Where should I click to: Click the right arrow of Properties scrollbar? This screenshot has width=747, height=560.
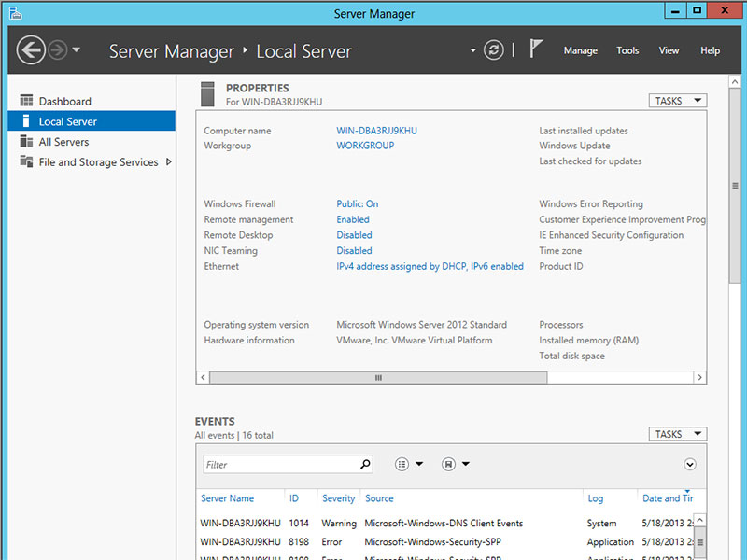click(699, 378)
